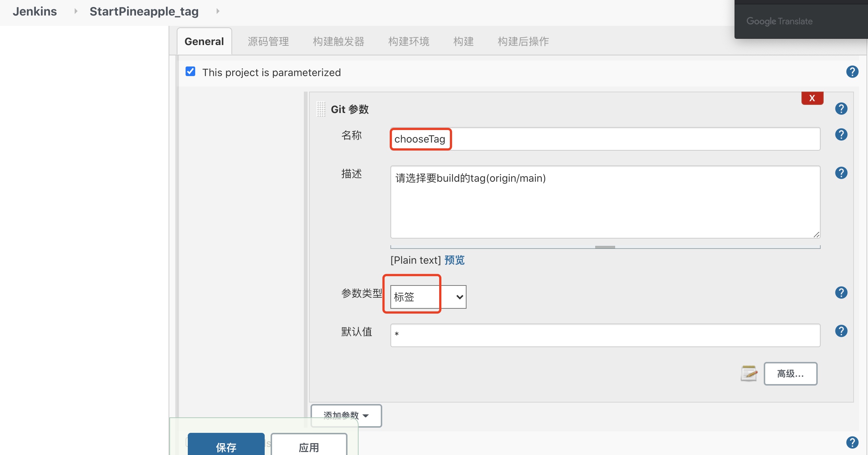Click the notepad edit icon near 高级

pyautogui.click(x=749, y=373)
